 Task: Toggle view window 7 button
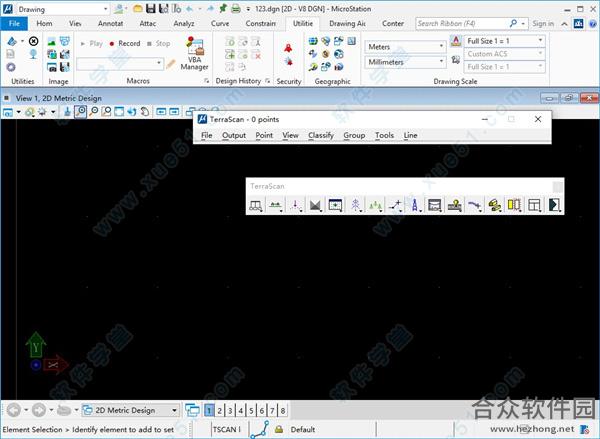pyautogui.click(x=272, y=411)
